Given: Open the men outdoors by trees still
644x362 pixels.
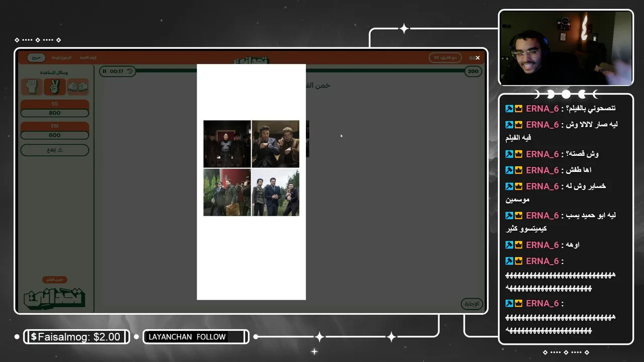Looking at the screenshot, I should pos(276,192).
